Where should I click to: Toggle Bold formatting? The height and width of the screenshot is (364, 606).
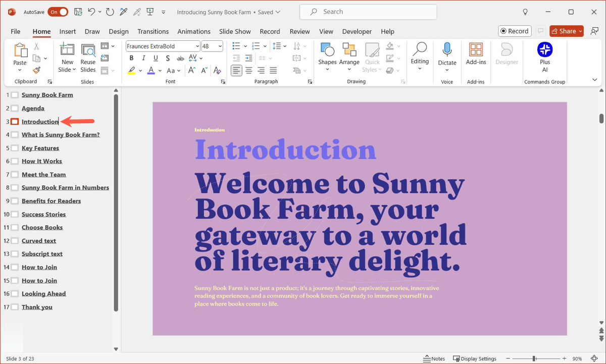(x=131, y=59)
